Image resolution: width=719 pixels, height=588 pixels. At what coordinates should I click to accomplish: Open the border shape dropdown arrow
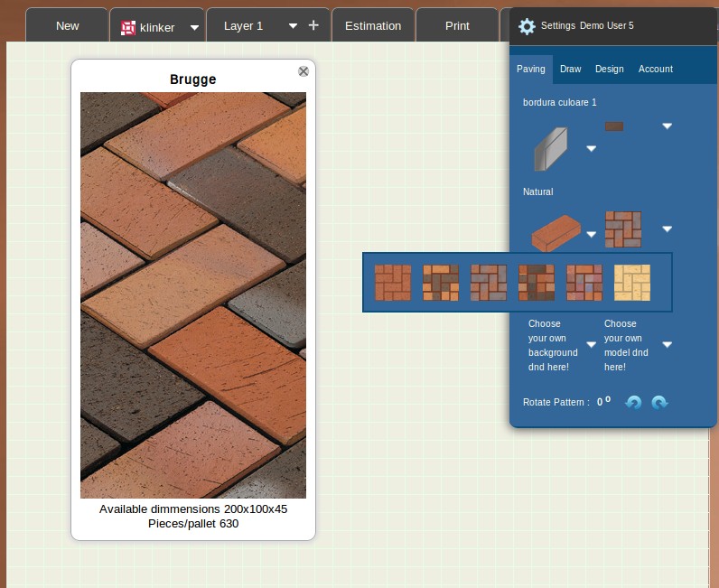(591, 148)
